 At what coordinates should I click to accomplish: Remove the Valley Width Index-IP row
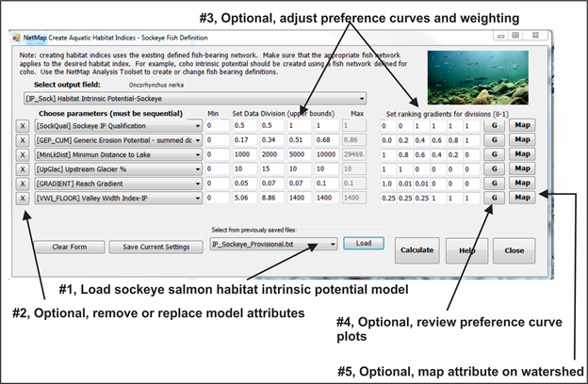tap(22, 198)
